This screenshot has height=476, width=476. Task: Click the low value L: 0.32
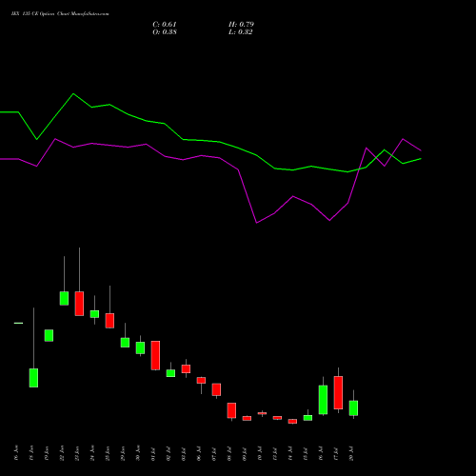(241, 32)
